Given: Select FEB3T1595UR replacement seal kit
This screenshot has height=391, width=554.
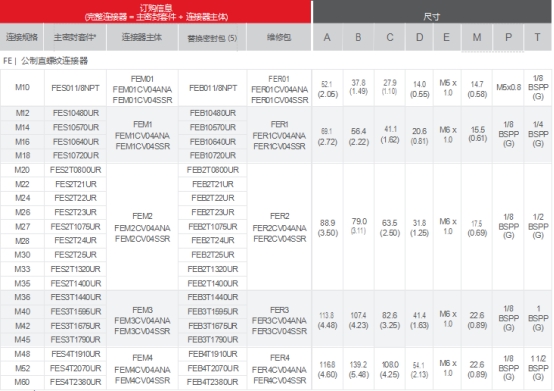Looking at the screenshot, I should pyautogui.click(x=212, y=312).
